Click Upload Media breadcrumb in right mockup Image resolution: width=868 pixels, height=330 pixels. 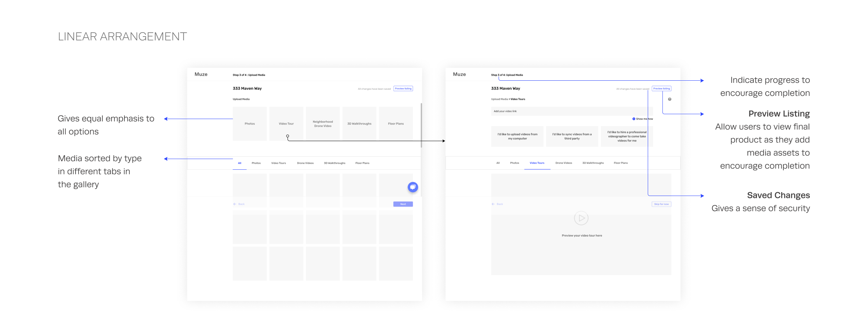pos(499,99)
